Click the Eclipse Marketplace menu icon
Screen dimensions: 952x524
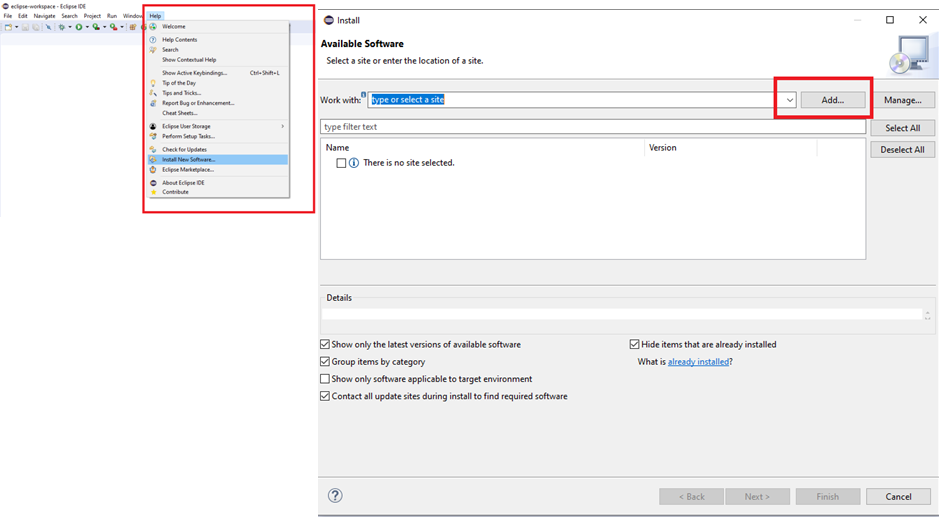pyautogui.click(x=153, y=170)
